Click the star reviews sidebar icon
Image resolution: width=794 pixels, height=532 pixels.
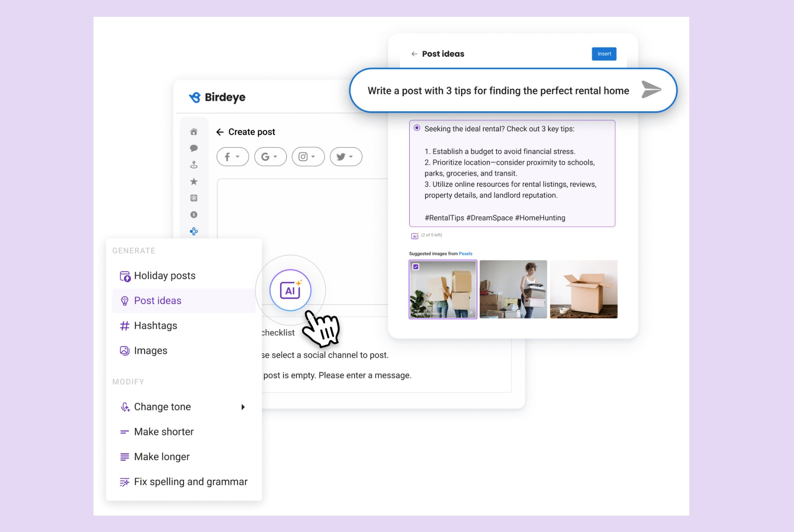pyautogui.click(x=194, y=181)
